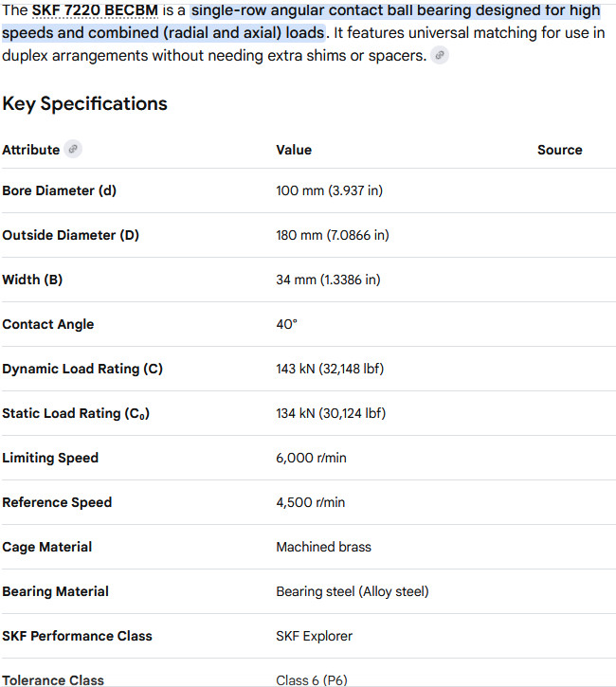Screen dimensions: 616x687
Task: Select the Width (B) attribute label
Action: [x=32, y=280]
